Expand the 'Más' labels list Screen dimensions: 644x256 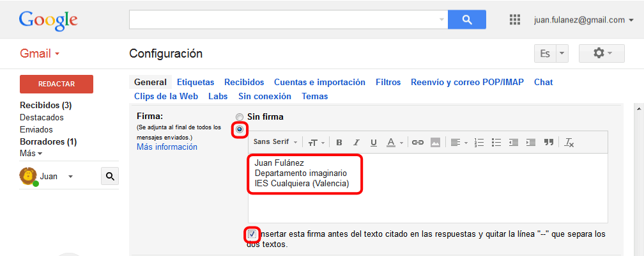point(31,154)
